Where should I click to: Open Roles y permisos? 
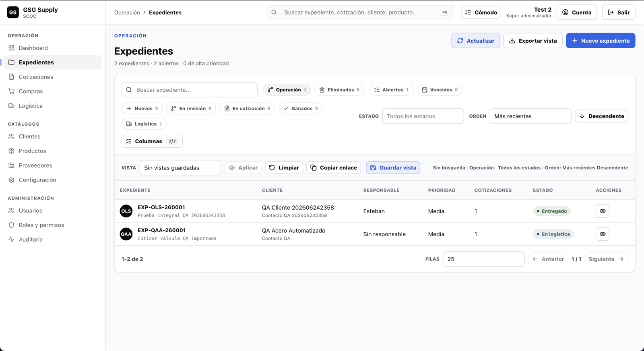click(x=53, y=225)
